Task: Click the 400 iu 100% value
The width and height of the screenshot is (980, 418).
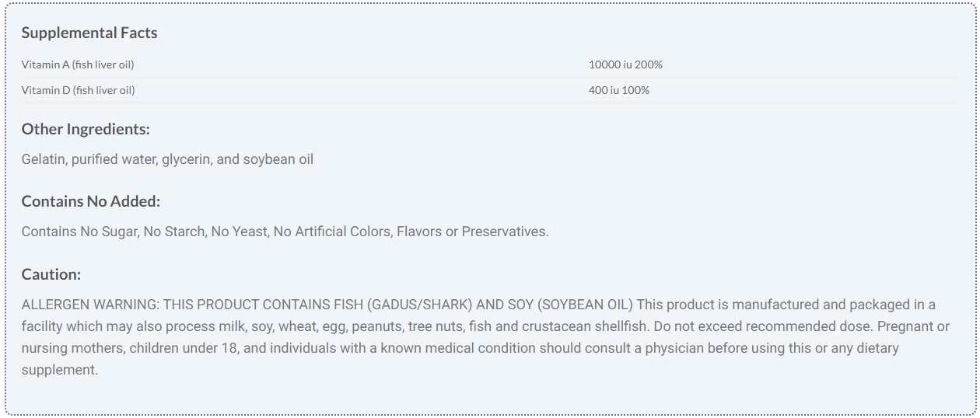Action: tap(618, 90)
